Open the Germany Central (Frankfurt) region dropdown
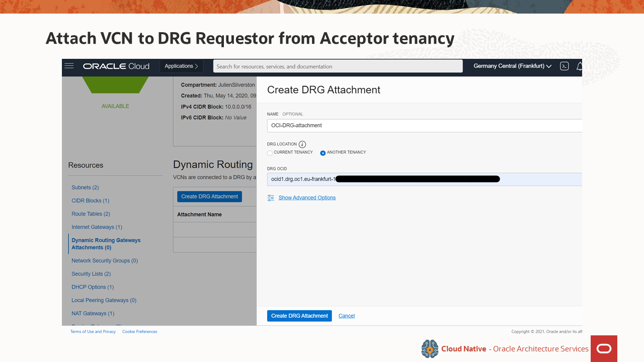Screen dimensions: 644x362 (x=512, y=66)
